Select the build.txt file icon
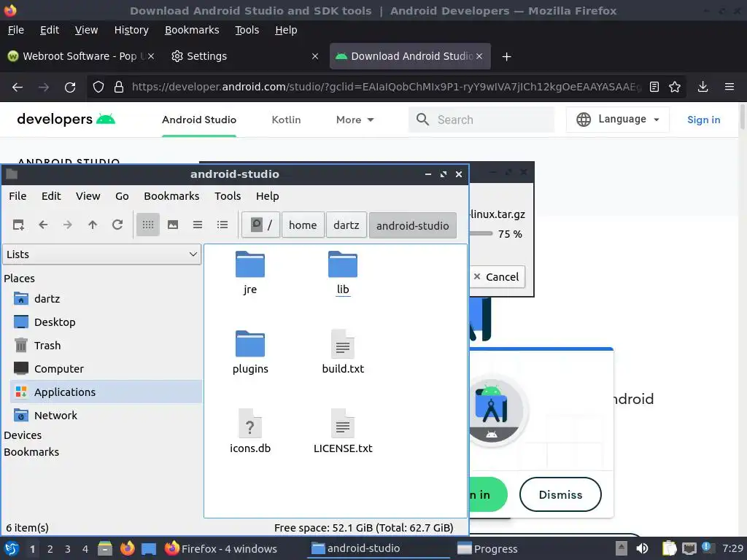Image resolution: width=747 pixels, height=560 pixels. 343,344
